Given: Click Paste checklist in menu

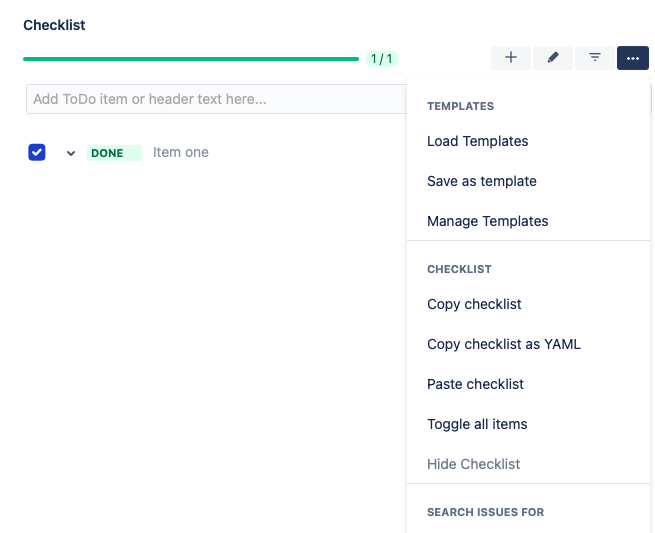Looking at the screenshot, I should click(x=475, y=384).
